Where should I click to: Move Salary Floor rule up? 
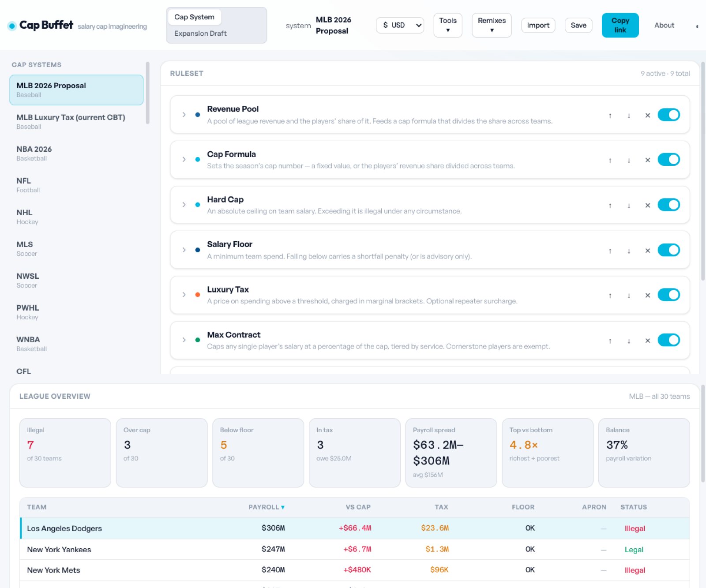610,251
